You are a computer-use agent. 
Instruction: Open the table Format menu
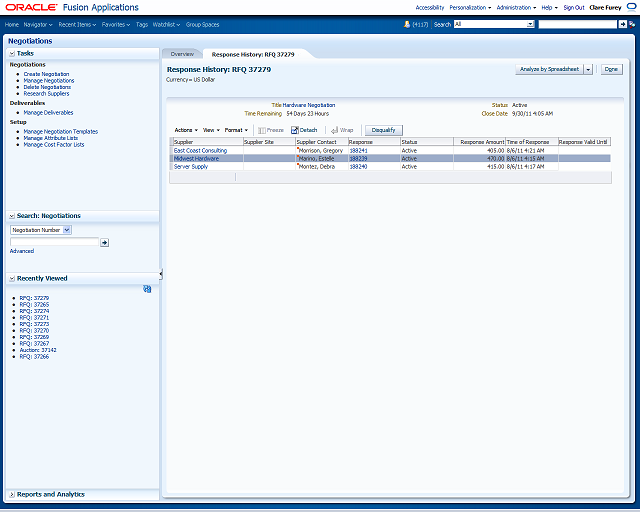[236, 130]
